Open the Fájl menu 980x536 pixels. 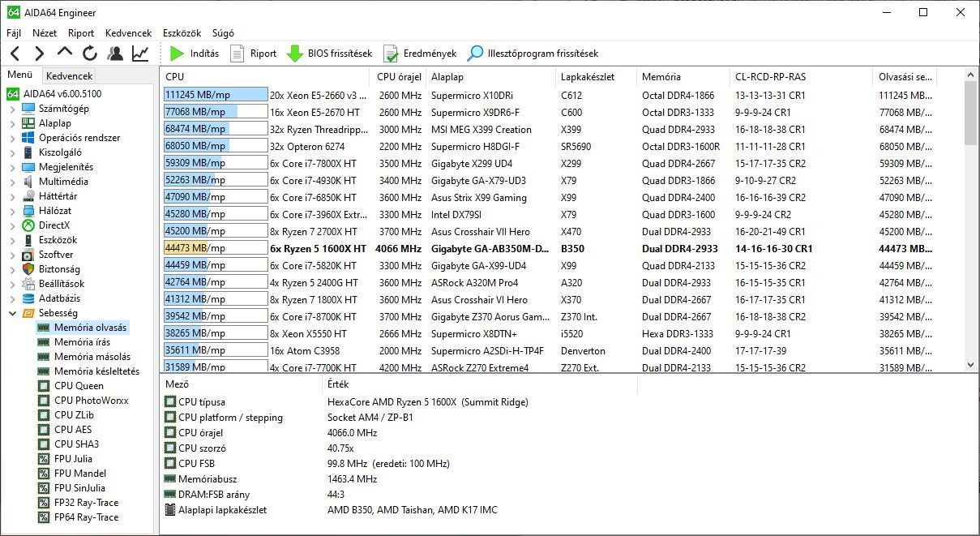coord(14,33)
